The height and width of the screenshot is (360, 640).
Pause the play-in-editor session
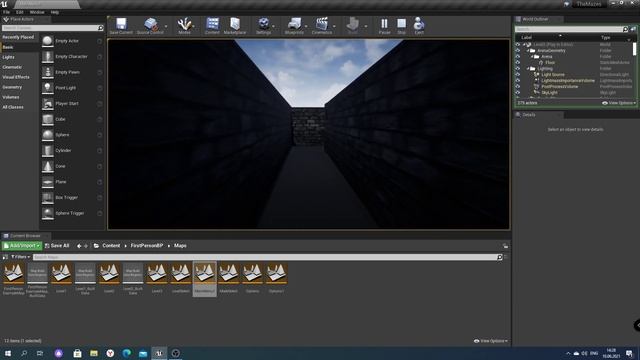(384, 25)
